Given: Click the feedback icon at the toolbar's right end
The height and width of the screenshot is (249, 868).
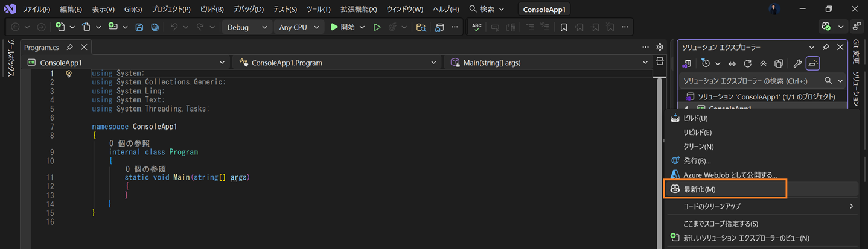Looking at the screenshot, I should click(x=857, y=27).
